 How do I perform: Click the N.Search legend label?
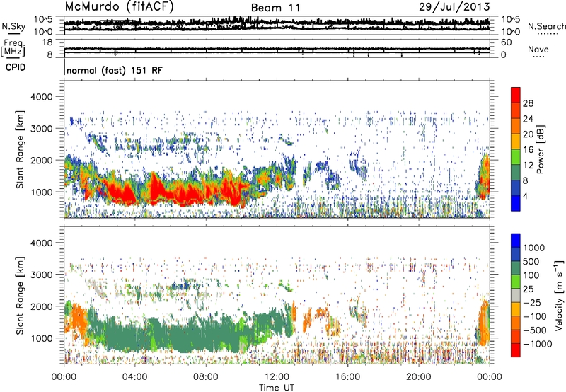point(546,26)
